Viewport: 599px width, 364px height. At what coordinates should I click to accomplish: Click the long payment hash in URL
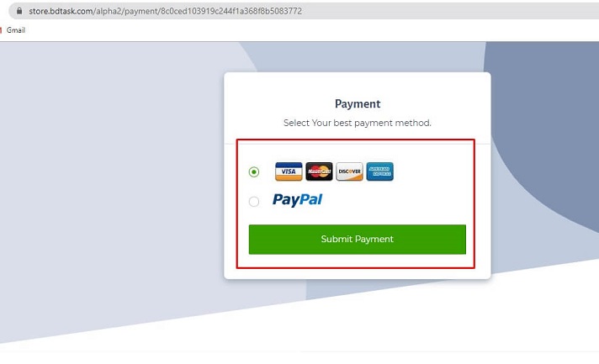[x=231, y=11]
